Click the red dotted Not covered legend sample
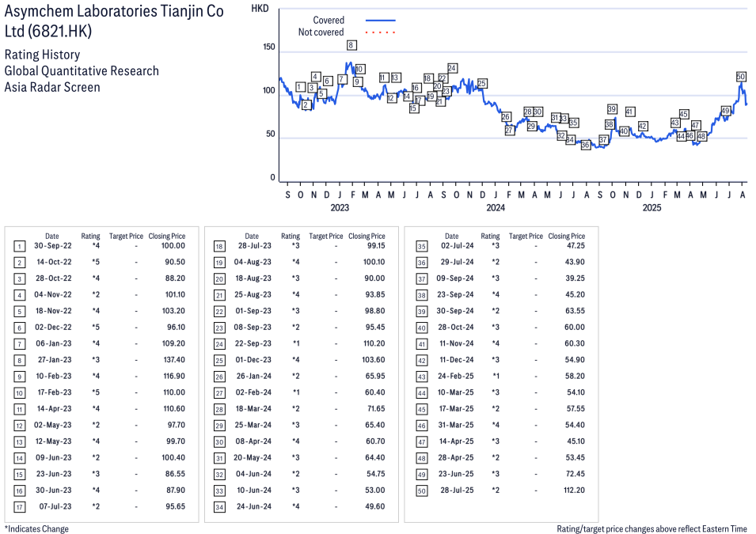Screen dimensions: 756x534 (x=381, y=32)
